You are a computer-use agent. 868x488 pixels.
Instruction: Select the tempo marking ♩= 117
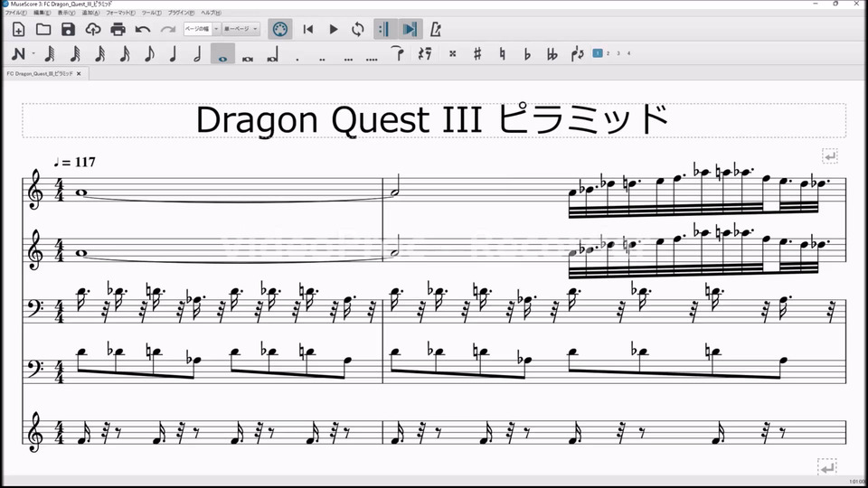(x=75, y=162)
